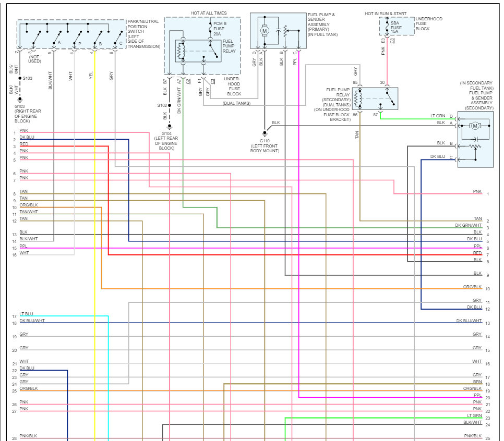Click the BLK/WHT label at left row 14
The width and height of the screenshot is (504, 441).
pyautogui.click(x=28, y=239)
